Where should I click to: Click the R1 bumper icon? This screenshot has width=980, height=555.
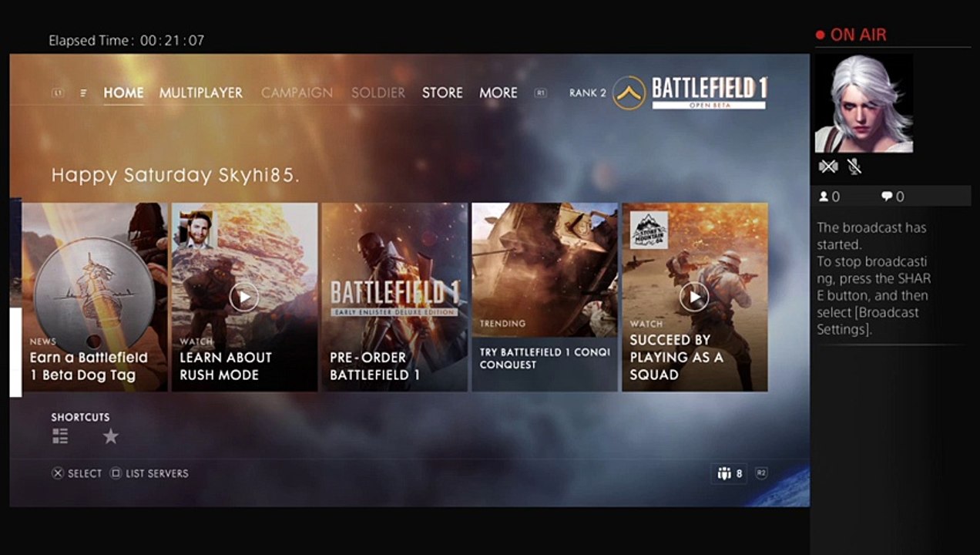point(541,92)
